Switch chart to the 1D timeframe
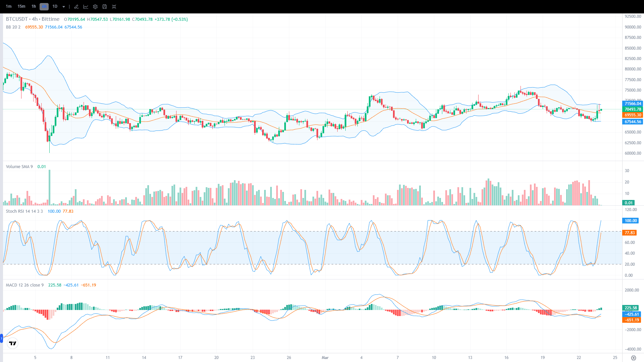644x362 pixels. [x=55, y=6]
